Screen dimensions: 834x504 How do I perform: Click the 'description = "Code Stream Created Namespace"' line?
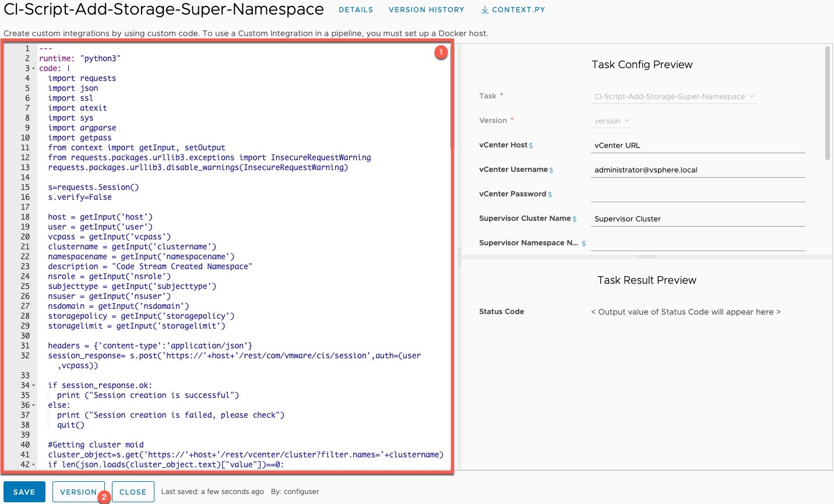tap(150, 266)
